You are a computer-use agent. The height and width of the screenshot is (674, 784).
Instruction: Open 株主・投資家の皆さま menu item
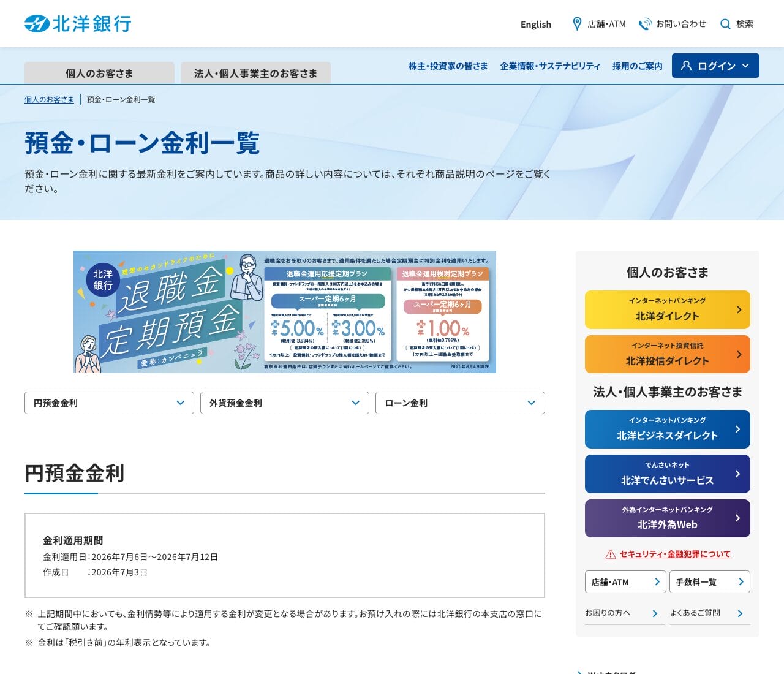pos(448,66)
